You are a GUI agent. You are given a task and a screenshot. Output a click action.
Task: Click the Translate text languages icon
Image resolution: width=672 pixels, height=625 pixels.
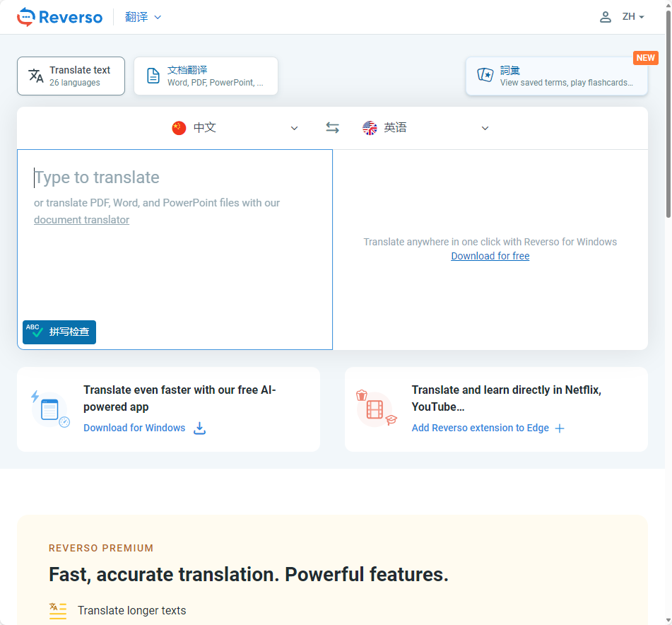[x=36, y=76]
